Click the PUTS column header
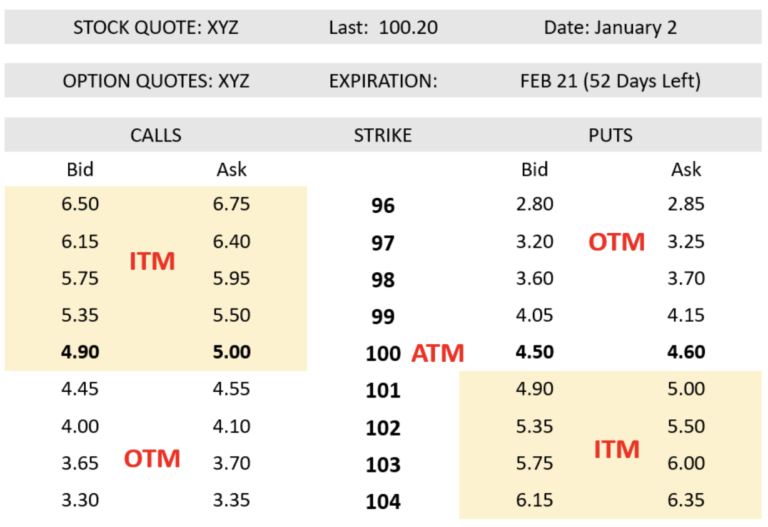This screenshot has width=768, height=527. [610, 135]
